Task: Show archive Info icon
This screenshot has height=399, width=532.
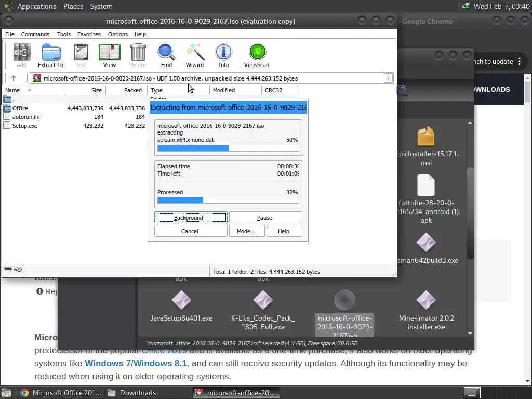Action: (x=223, y=55)
